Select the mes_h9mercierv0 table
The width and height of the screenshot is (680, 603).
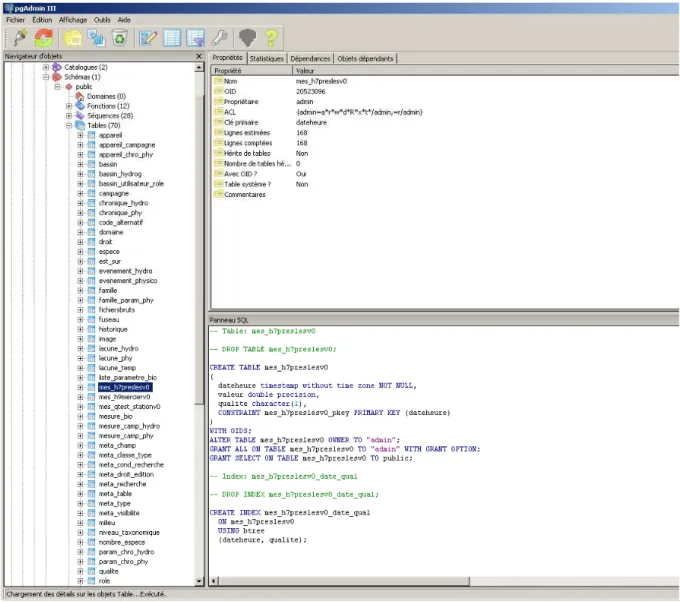click(124, 397)
